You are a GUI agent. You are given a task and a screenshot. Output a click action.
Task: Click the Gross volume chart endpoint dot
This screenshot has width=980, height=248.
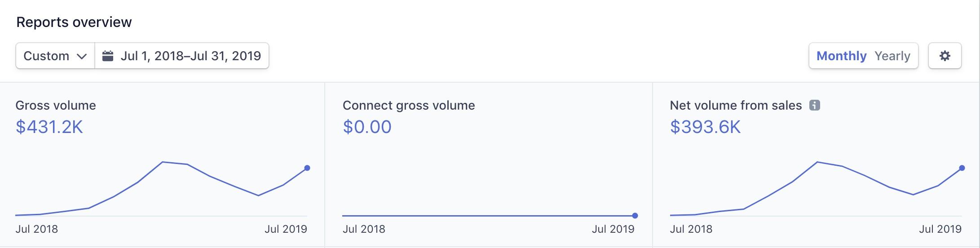pyautogui.click(x=307, y=168)
